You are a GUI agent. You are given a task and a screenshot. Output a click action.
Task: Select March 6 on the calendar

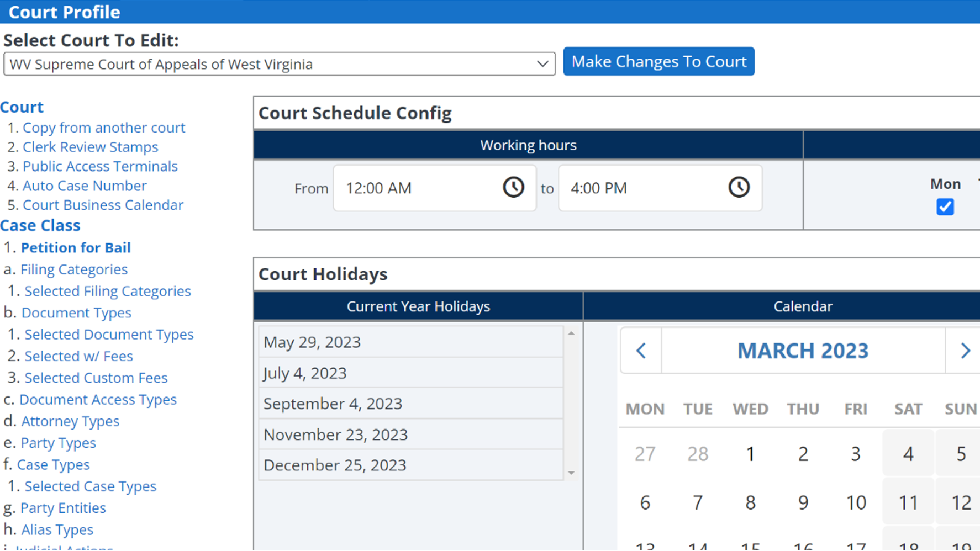pos(645,502)
